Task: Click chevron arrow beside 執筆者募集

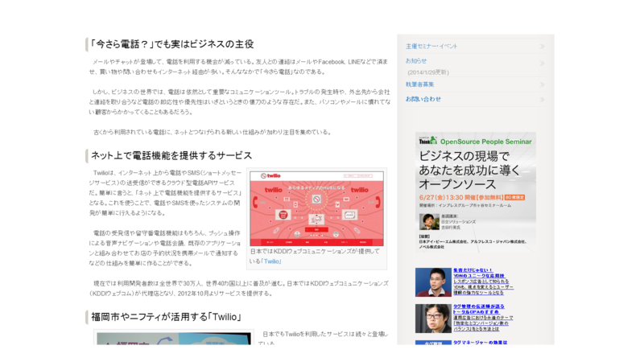Action: tap(542, 84)
